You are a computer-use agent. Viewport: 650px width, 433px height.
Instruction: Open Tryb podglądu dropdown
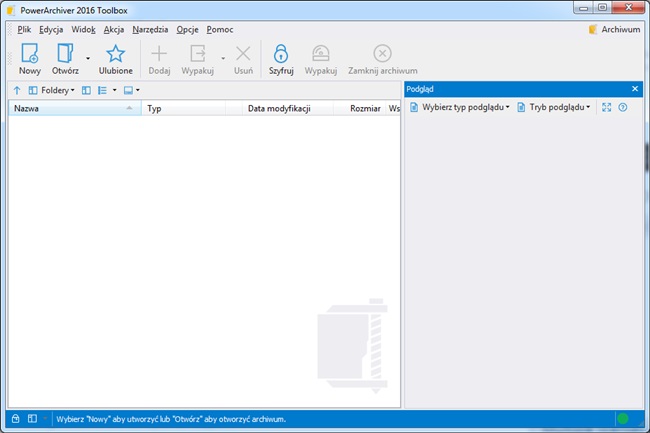tap(554, 107)
